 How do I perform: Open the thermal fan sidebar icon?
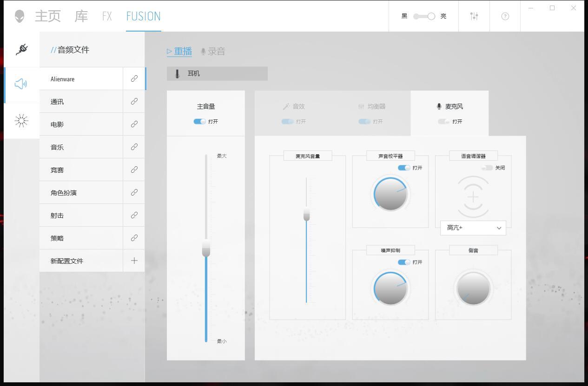tap(21, 121)
